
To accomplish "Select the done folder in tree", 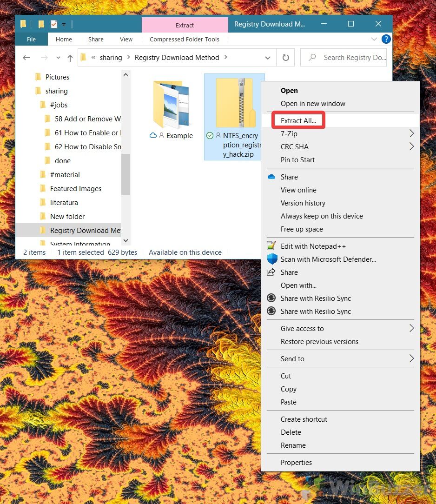I will pyautogui.click(x=63, y=161).
